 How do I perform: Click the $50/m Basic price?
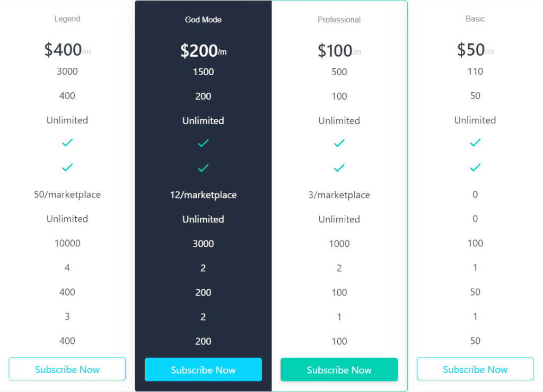(x=475, y=49)
